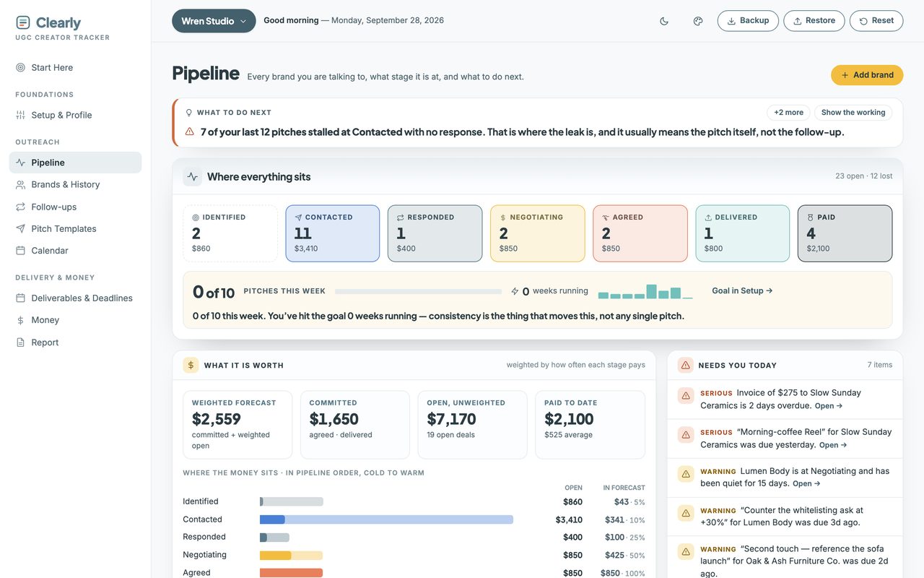Click the "23 open · 12 lost" text
Image resolution: width=924 pixels, height=578 pixels.
(863, 176)
